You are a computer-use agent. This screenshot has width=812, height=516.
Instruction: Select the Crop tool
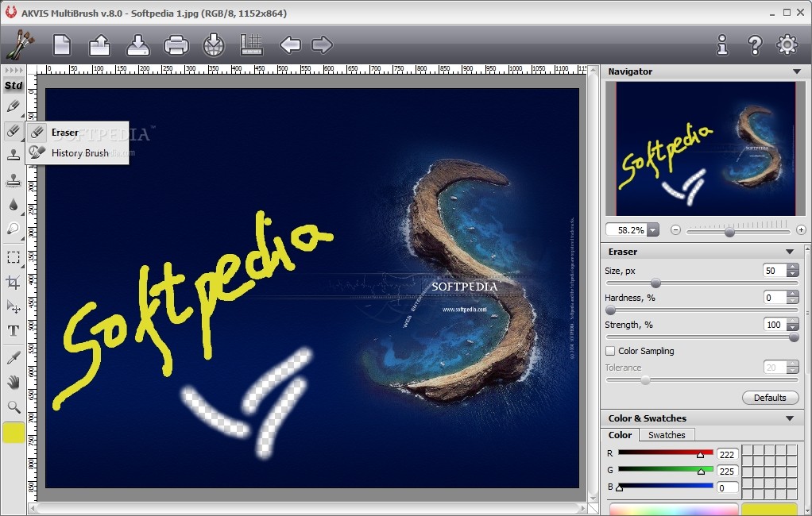click(x=14, y=282)
